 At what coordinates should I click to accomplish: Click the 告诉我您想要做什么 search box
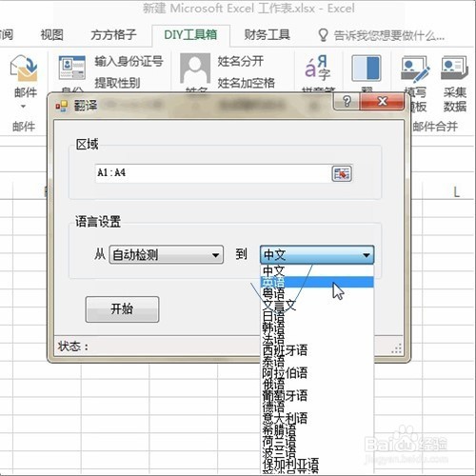click(x=389, y=35)
